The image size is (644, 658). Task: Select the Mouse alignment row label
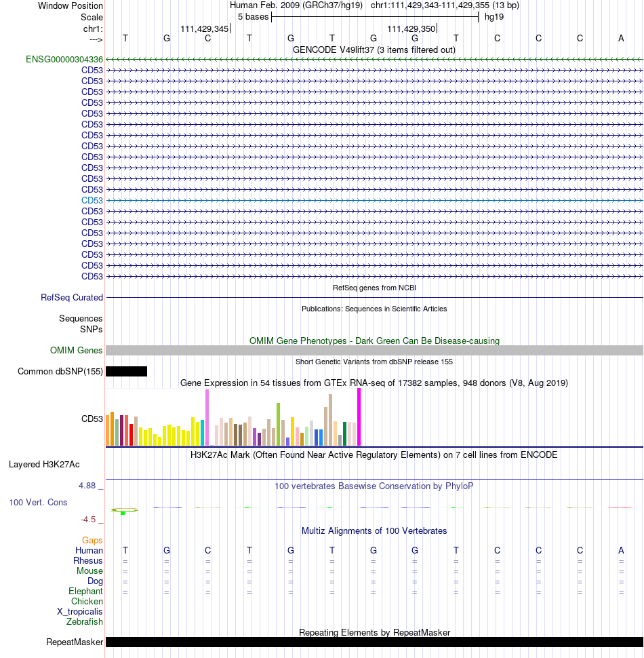(x=89, y=570)
